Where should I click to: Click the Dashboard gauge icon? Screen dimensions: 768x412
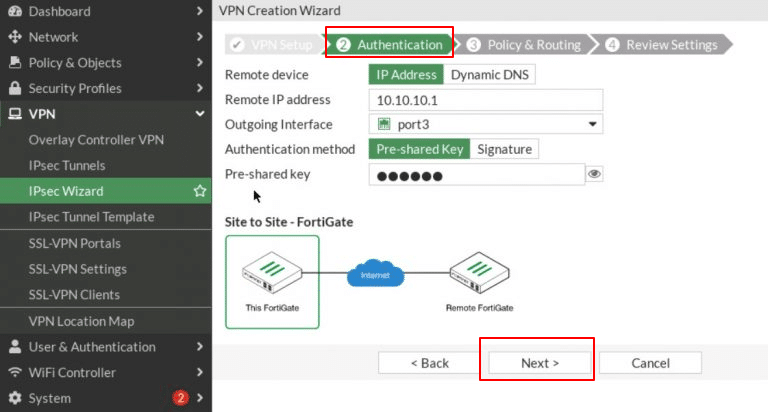[x=15, y=11]
